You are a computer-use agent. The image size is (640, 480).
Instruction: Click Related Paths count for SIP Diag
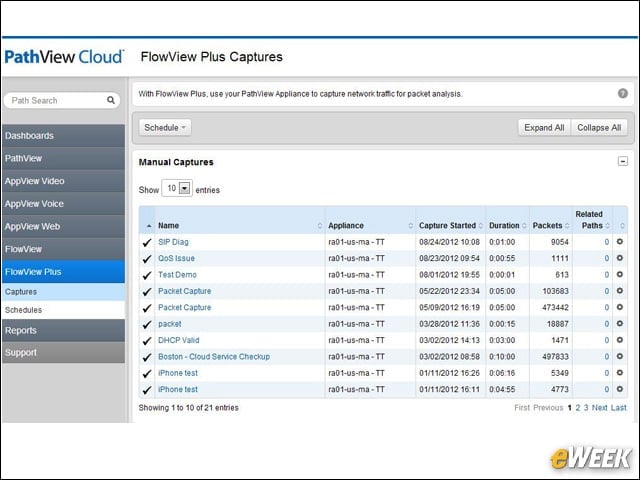coord(607,242)
